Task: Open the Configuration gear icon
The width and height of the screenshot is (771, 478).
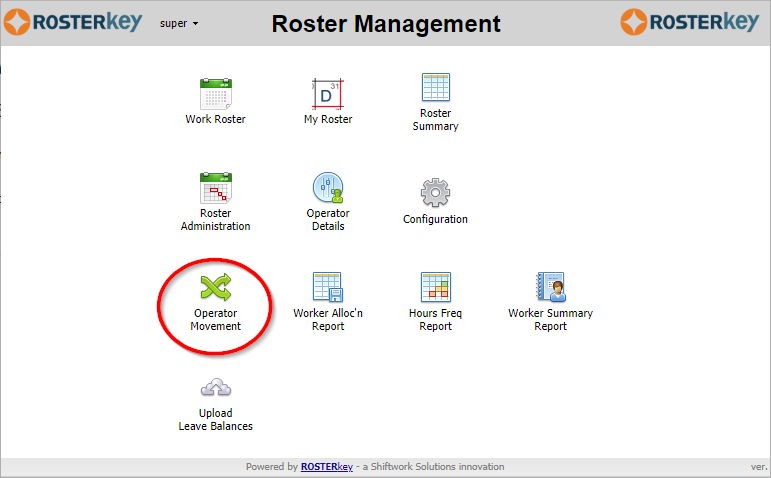Action: click(x=435, y=193)
